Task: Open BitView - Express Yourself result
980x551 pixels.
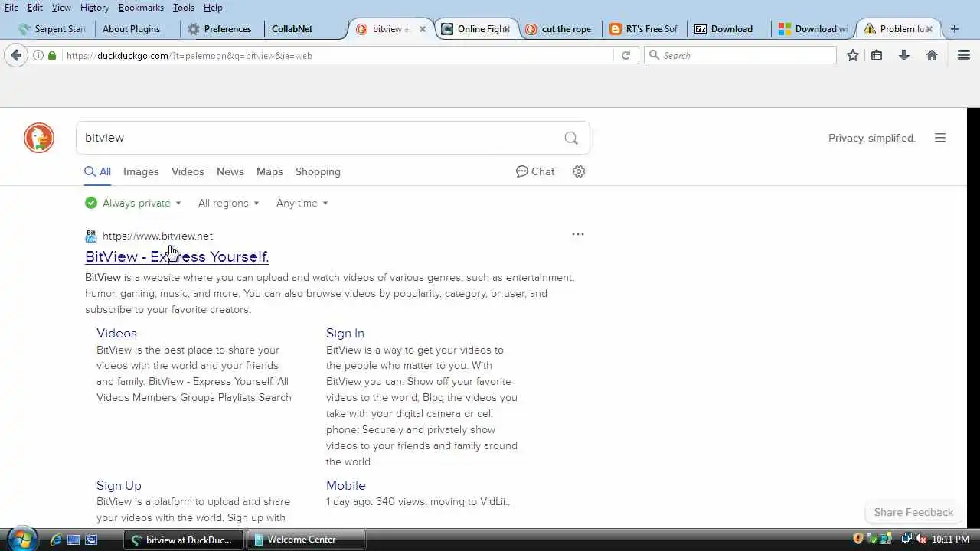Action: (177, 256)
